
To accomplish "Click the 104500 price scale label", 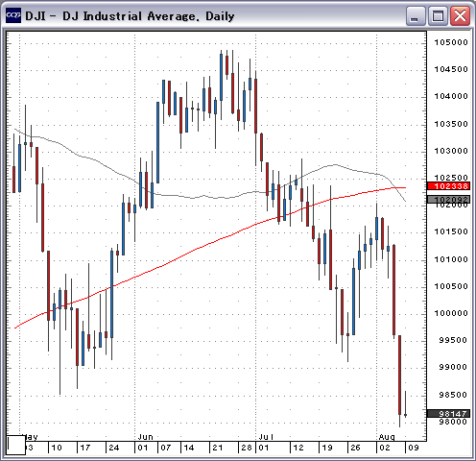I will click(451, 69).
